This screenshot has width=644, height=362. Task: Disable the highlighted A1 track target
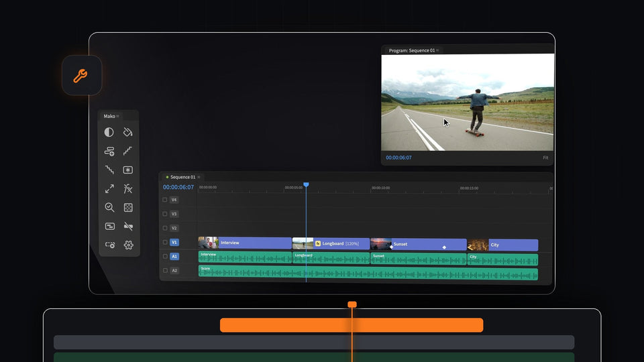click(174, 256)
